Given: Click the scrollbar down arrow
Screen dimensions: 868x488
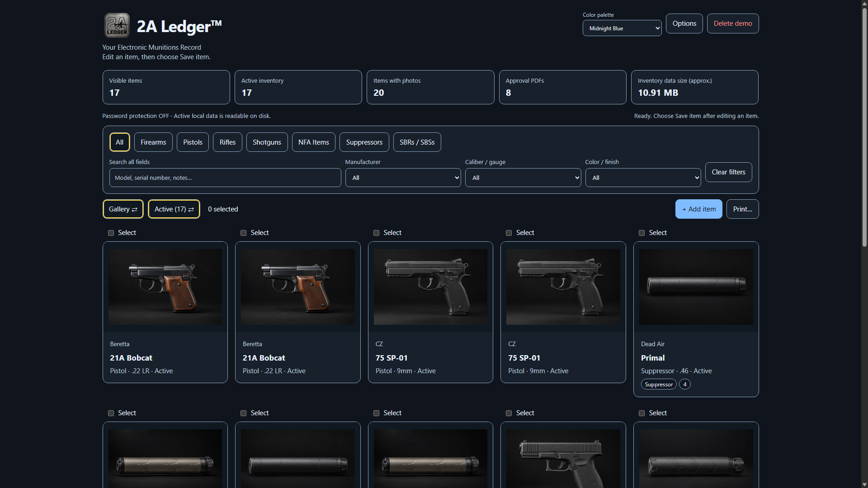Looking at the screenshot, I should pyautogui.click(x=864, y=484).
